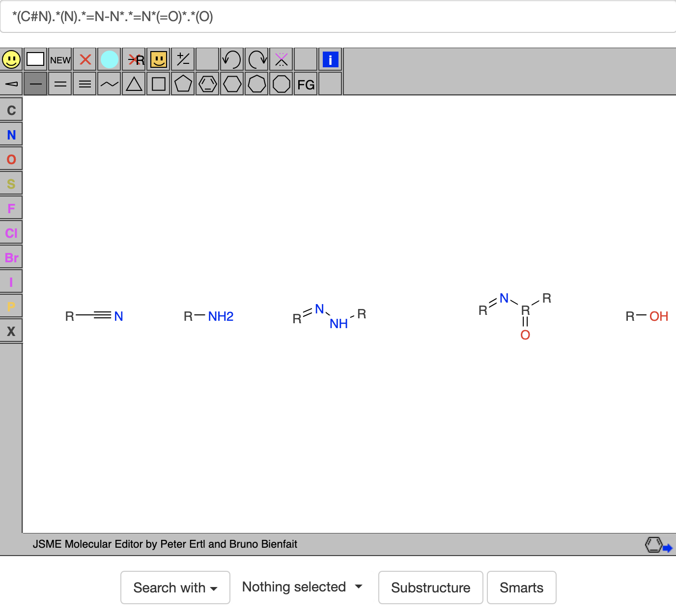Toggle the single bond tool
676x616 pixels.
(x=36, y=84)
